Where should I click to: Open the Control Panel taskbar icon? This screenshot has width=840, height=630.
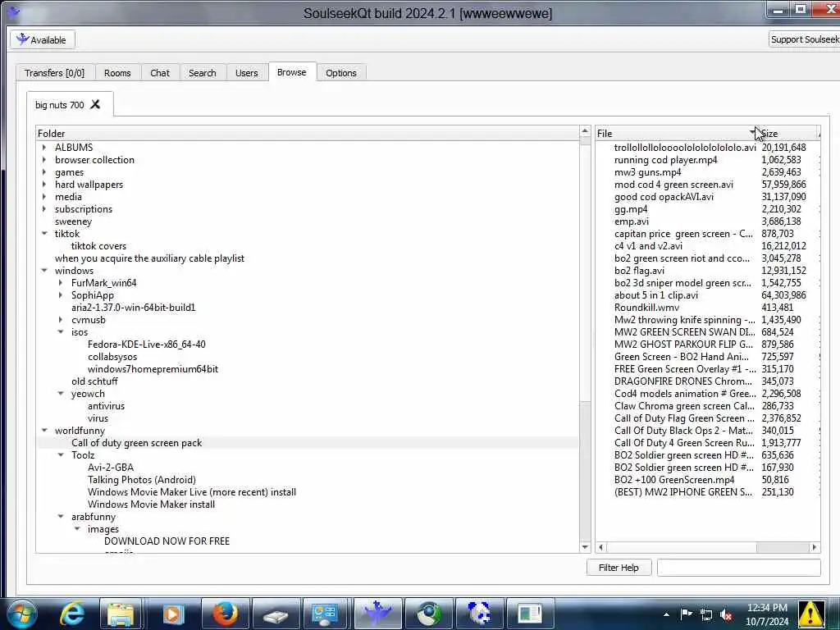tap(325, 614)
